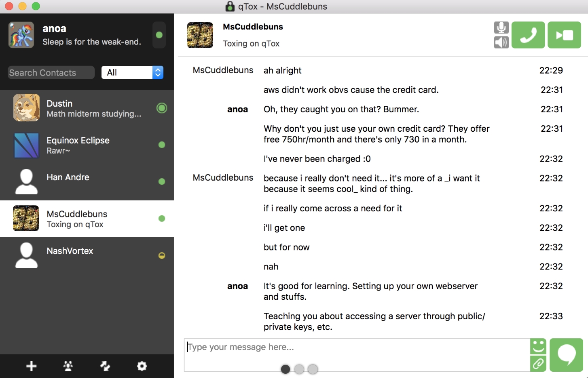588x379 pixels.
Task: Mute the microphone in chat header
Action: click(501, 27)
